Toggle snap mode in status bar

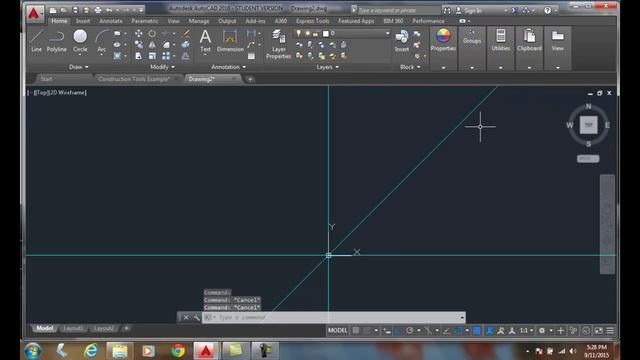point(367,331)
